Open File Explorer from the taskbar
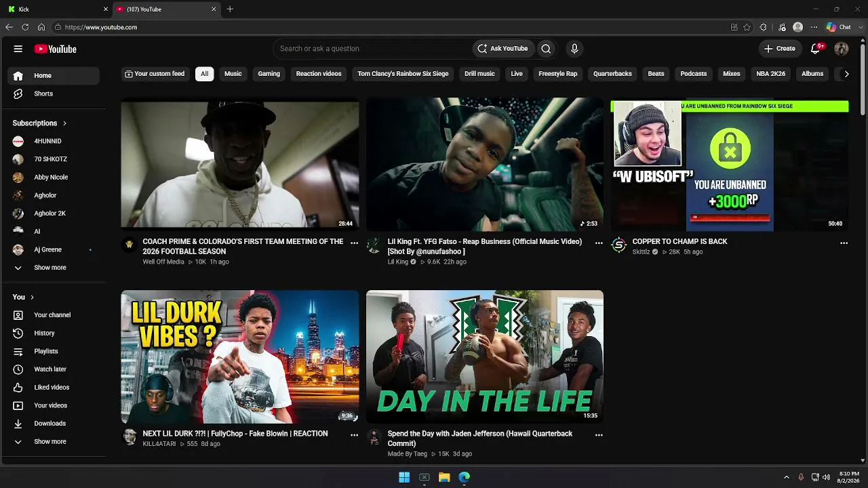Screen dimensions: 868x488 [x=444, y=477]
